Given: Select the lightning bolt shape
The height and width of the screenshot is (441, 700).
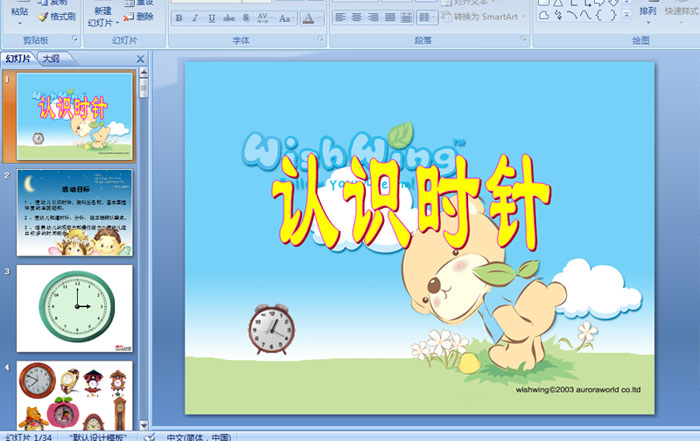Looking at the screenshot, I should [x=558, y=16].
